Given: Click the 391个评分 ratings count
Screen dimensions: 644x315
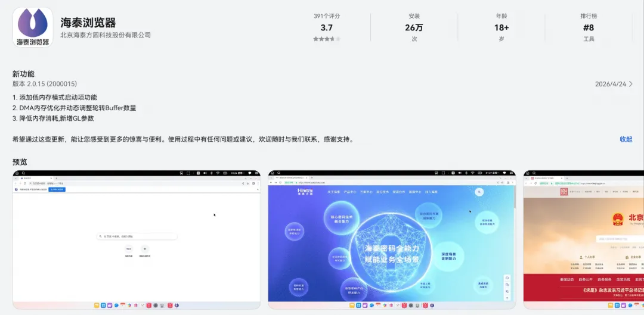Looking at the screenshot, I should coord(327,16).
